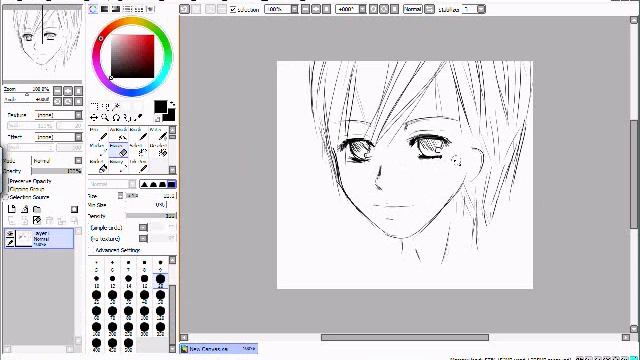
Task: Toggle the Selection checkbox in toolbar
Action: pyautogui.click(x=233, y=9)
